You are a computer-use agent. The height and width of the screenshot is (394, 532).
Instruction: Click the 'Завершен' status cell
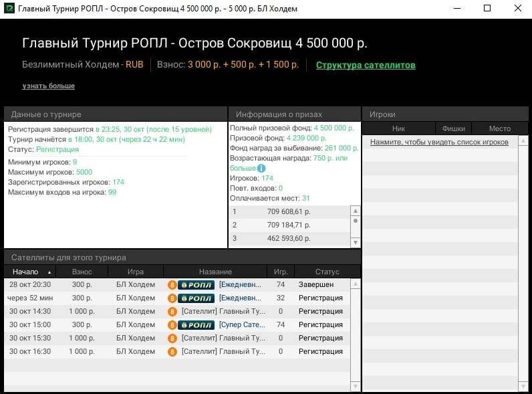(x=316, y=285)
